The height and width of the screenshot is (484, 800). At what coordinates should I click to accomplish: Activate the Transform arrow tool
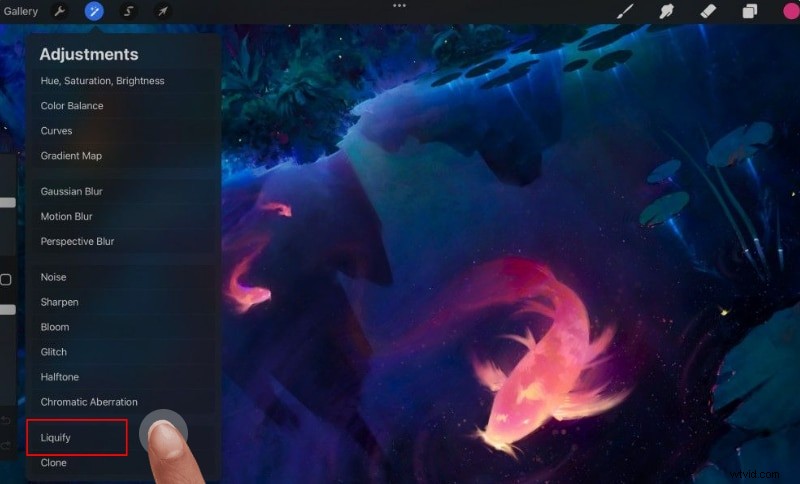point(162,11)
